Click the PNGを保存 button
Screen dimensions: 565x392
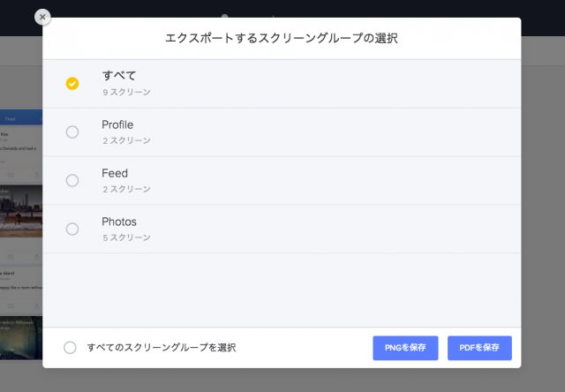coord(405,348)
